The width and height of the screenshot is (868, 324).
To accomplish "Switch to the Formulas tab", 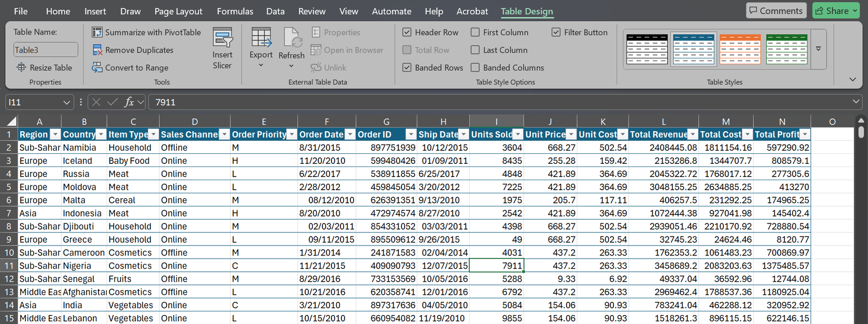I will pos(235,11).
